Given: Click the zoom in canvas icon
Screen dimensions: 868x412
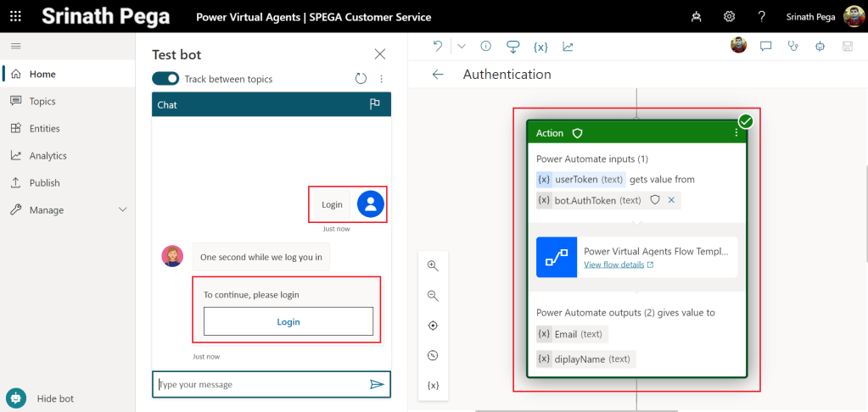Looking at the screenshot, I should 433,266.
